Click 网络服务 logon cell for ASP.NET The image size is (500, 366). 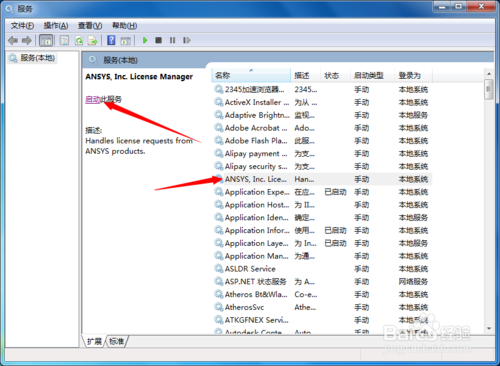[413, 282]
